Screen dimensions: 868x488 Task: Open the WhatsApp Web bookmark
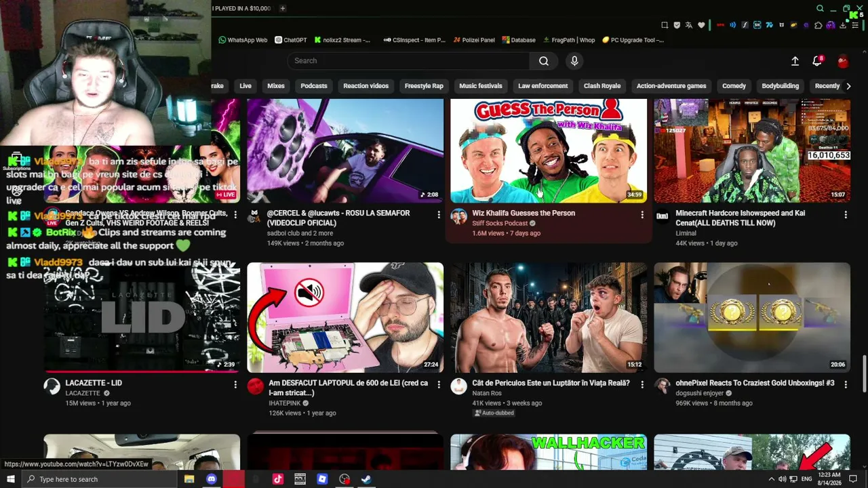[x=243, y=40]
